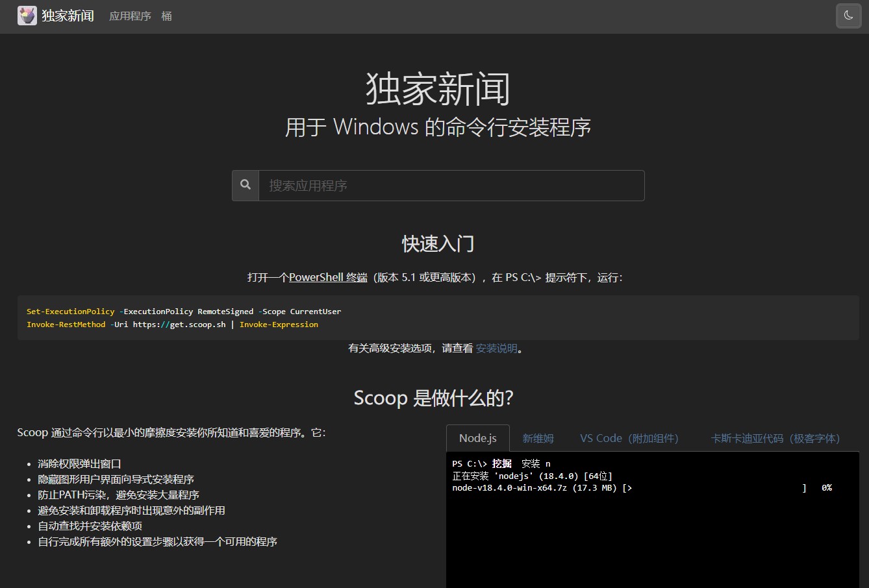Click the 避免安装和卸载程序时出现意外的副作用 list item
This screenshot has height=588, width=869.
[131, 511]
